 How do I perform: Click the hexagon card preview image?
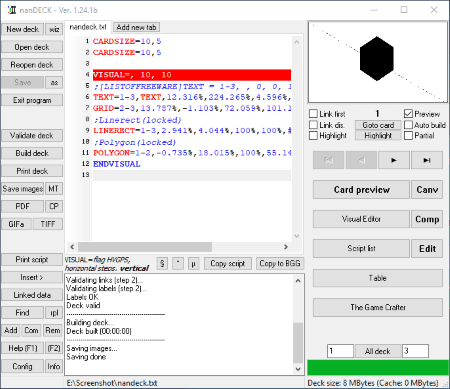coord(378,62)
